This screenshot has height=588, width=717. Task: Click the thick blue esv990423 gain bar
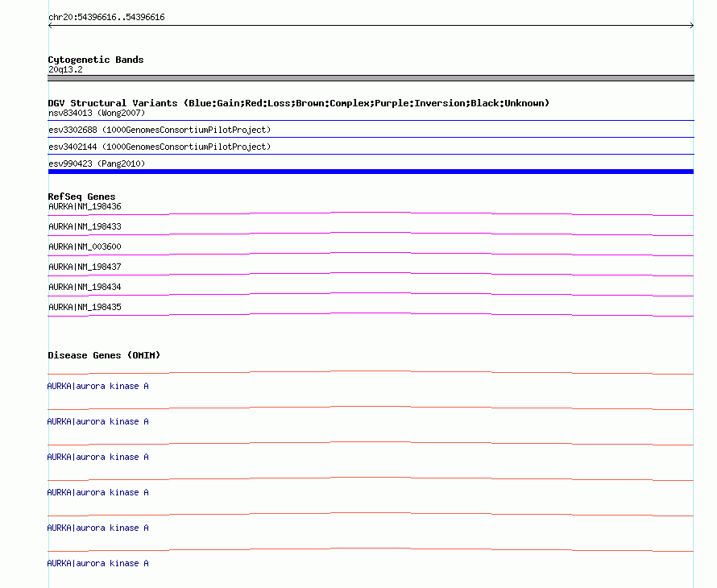[x=371, y=172]
